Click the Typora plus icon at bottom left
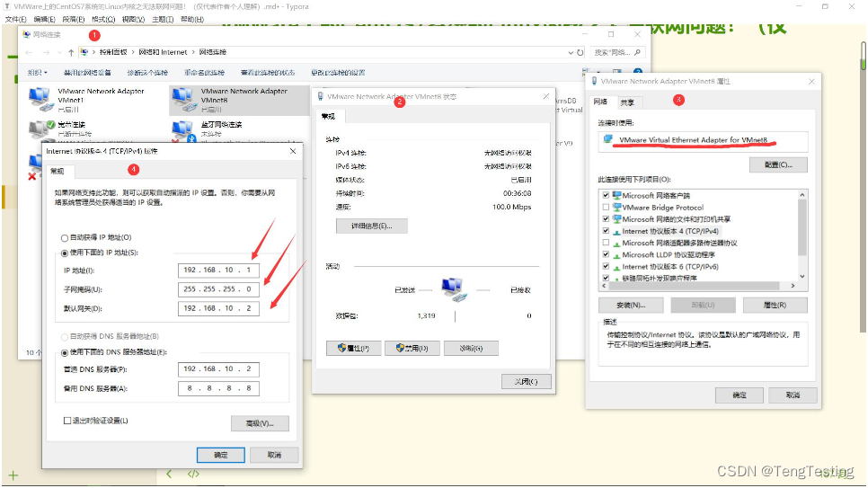 pos(13,475)
